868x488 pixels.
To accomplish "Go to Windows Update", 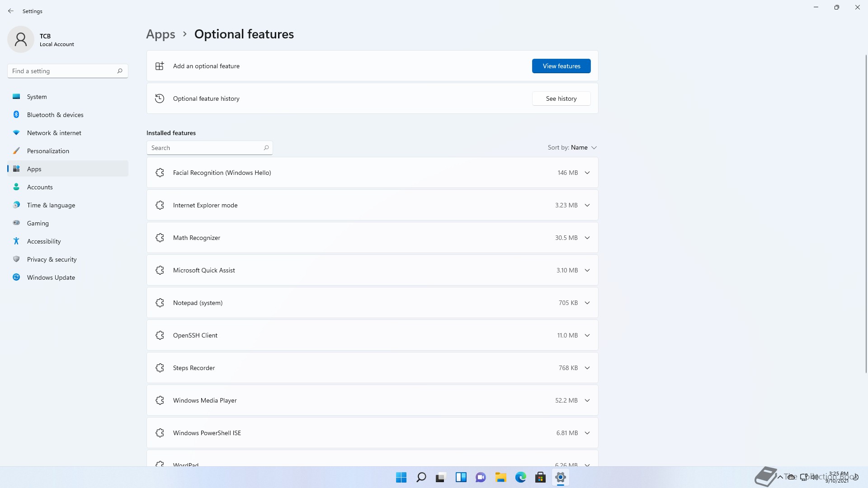I will (68, 277).
